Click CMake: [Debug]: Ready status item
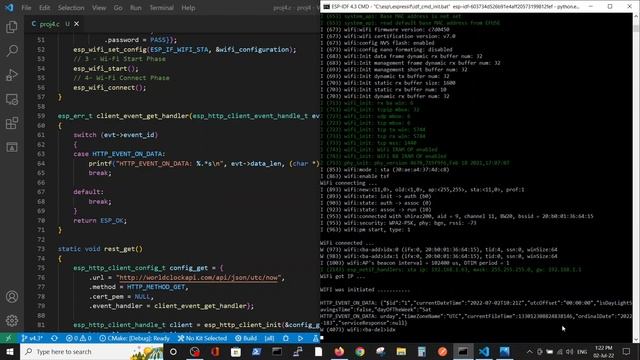Image resolution: width=640 pixels, height=360 pixels. (135, 338)
